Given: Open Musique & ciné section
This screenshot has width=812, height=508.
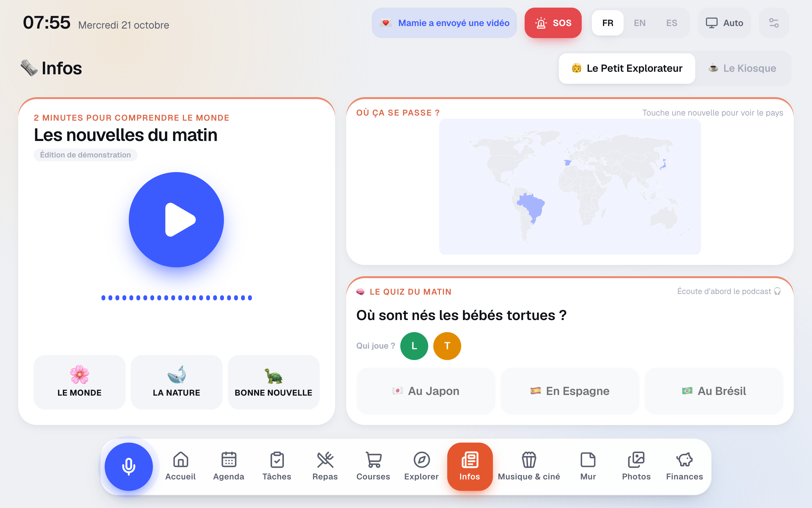Looking at the screenshot, I should tap(529, 466).
